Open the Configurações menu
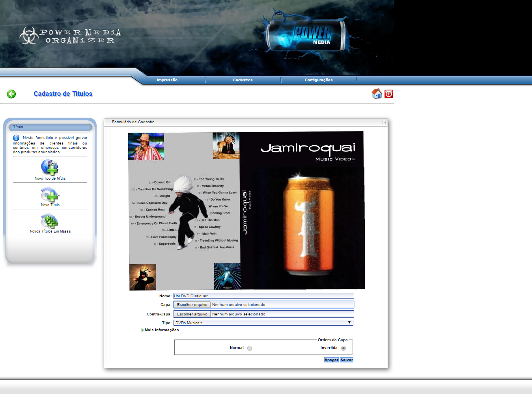The height and width of the screenshot is (394, 532). click(319, 80)
